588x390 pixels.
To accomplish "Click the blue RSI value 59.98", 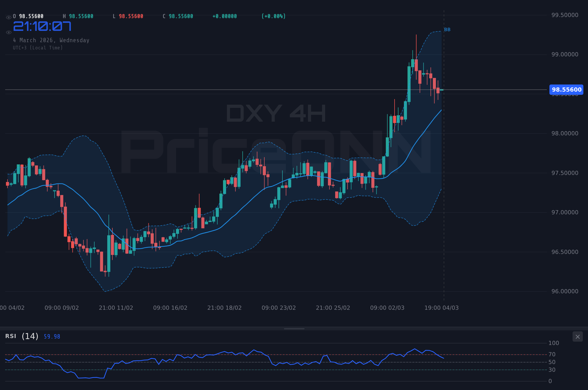I will pos(51,336).
